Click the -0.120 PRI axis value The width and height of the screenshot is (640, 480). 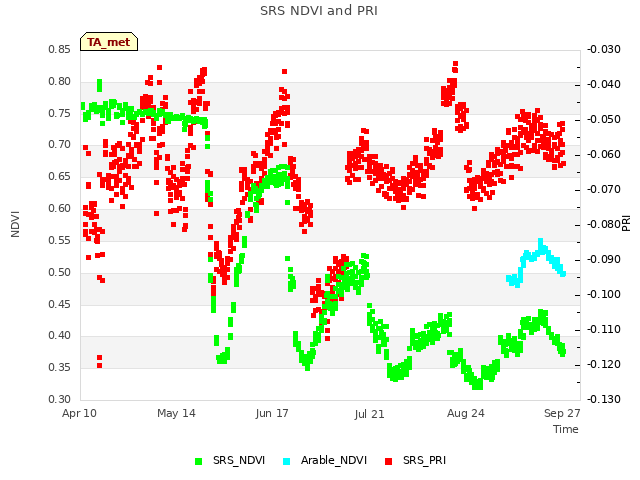(604, 364)
